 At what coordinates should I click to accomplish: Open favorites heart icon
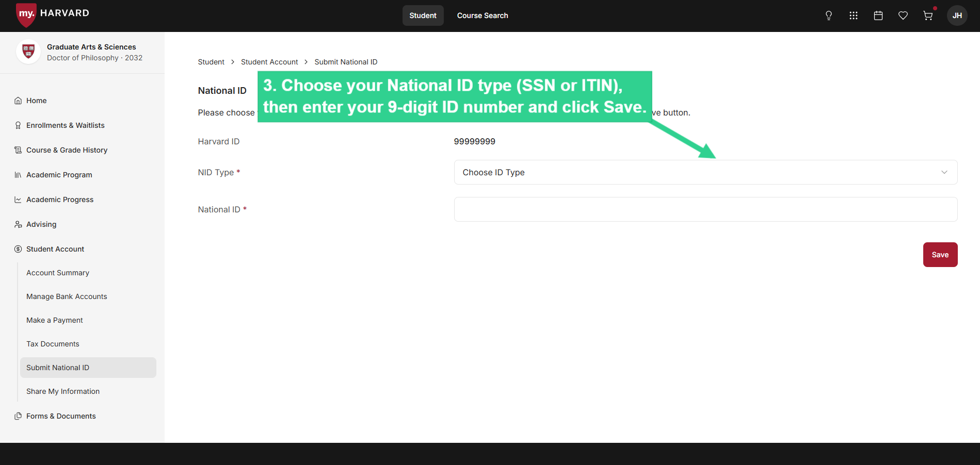click(903, 15)
